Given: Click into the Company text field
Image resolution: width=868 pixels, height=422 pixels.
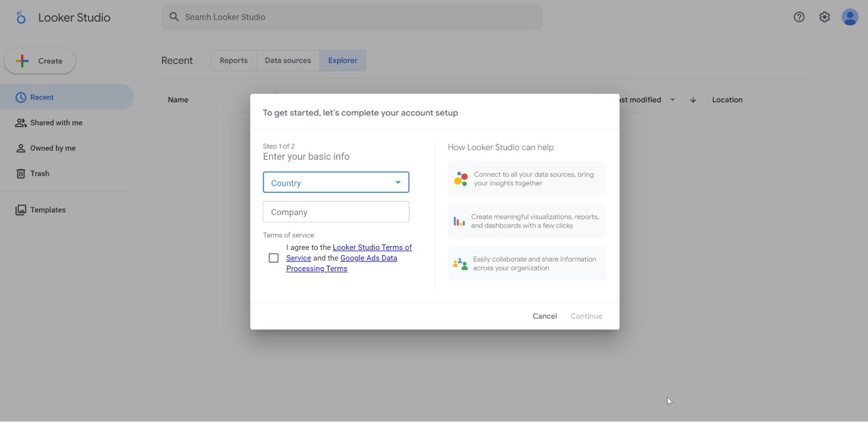Looking at the screenshot, I should [336, 212].
